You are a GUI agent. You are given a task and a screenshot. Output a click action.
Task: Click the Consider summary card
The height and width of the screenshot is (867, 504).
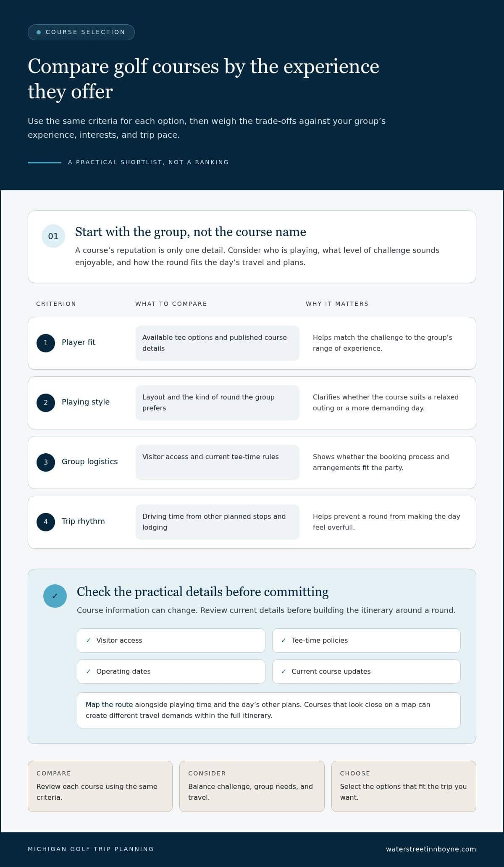click(x=252, y=786)
